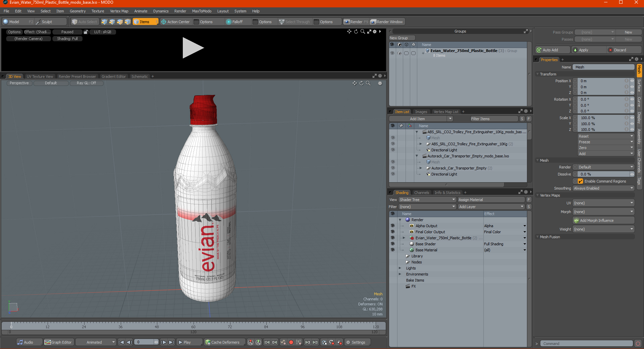Screen dimensions: 644x349
Task: Open the Render Window
Action: pos(387,22)
